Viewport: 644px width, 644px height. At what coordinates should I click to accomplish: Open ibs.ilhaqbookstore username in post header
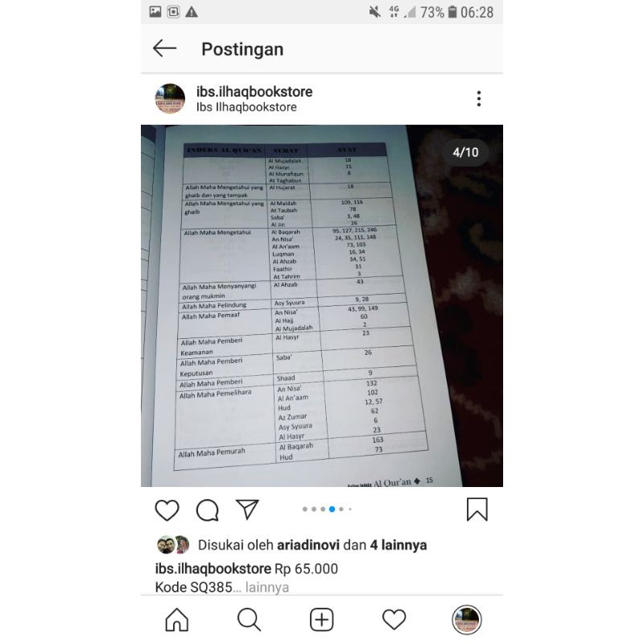point(254,92)
